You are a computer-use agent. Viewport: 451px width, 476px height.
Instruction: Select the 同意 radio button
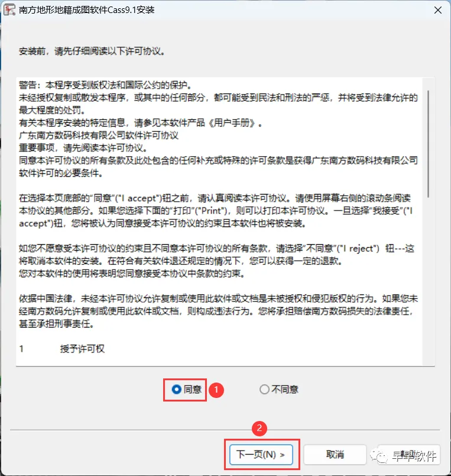[177, 389]
